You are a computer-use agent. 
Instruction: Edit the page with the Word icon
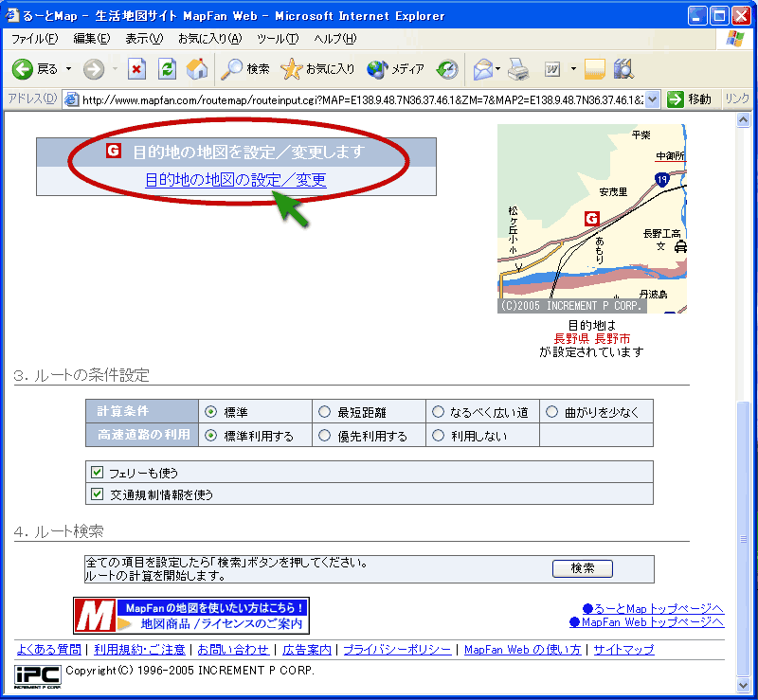pos(552,69)
